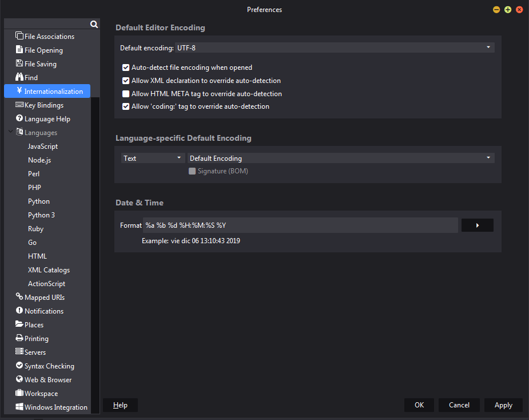Open the Help dialog
This screenshot has width=529, height=420.
point(120,405)
